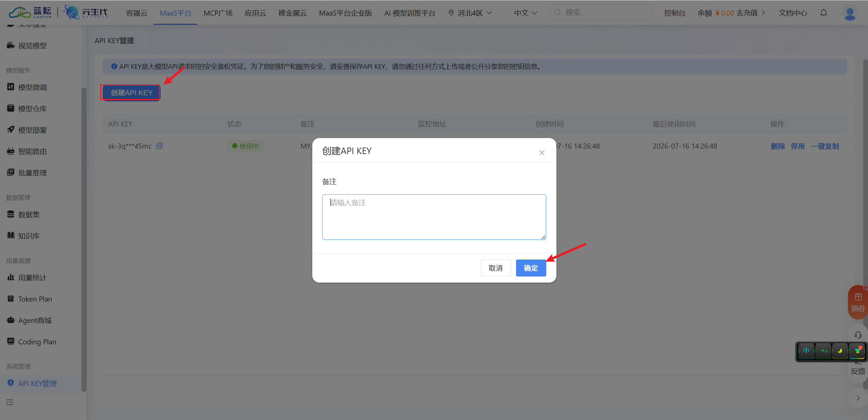Image resolution: width=868 pixels, height=420 pixels.
Task: Open 模型部署 in the sidebar
Action: click(x=41, y=130)
